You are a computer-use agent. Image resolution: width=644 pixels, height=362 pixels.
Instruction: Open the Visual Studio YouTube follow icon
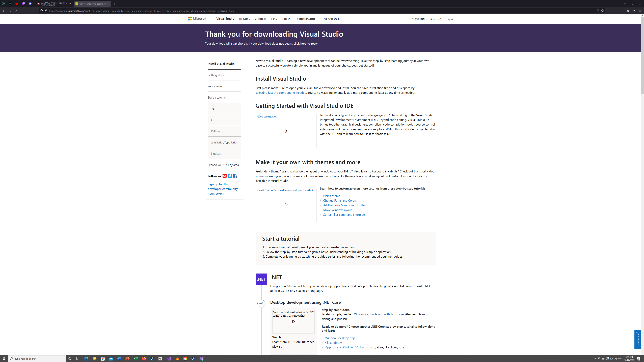(225, 176)
